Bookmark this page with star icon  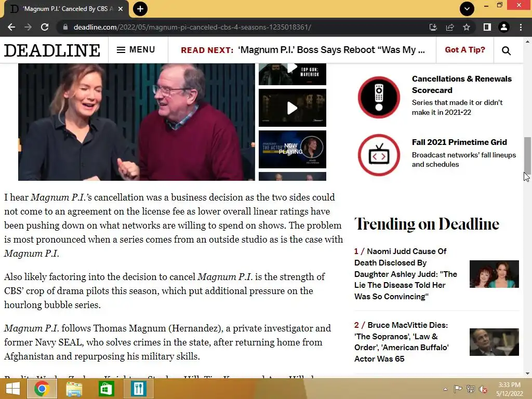pos(467,27)
